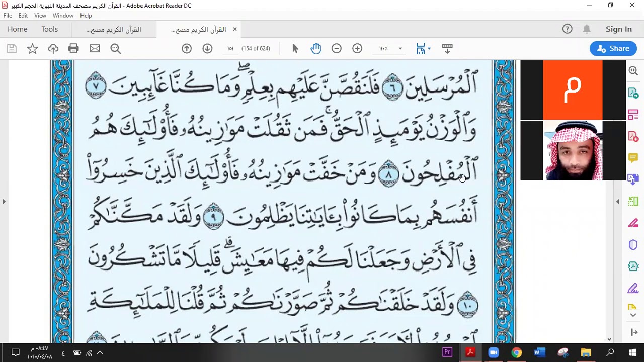Open the Find text search tool
The image size is (644, 362).
coord(116,49)
